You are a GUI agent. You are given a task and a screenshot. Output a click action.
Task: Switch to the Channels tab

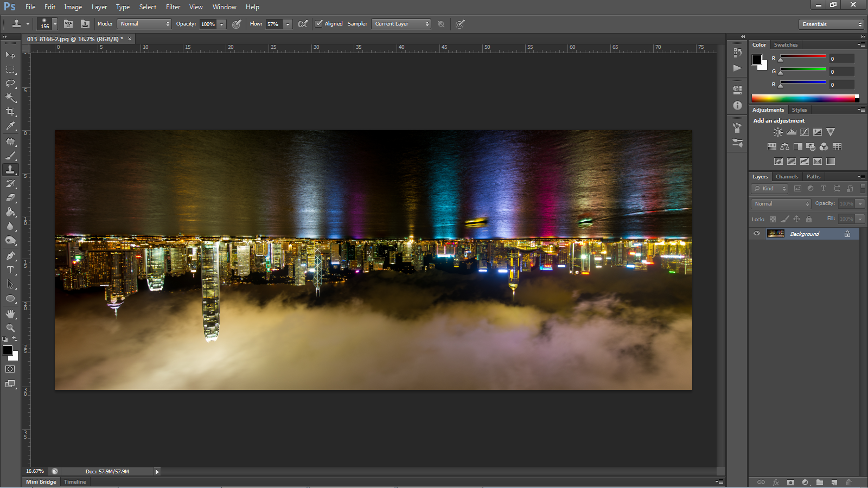click(x=787, y=177)
